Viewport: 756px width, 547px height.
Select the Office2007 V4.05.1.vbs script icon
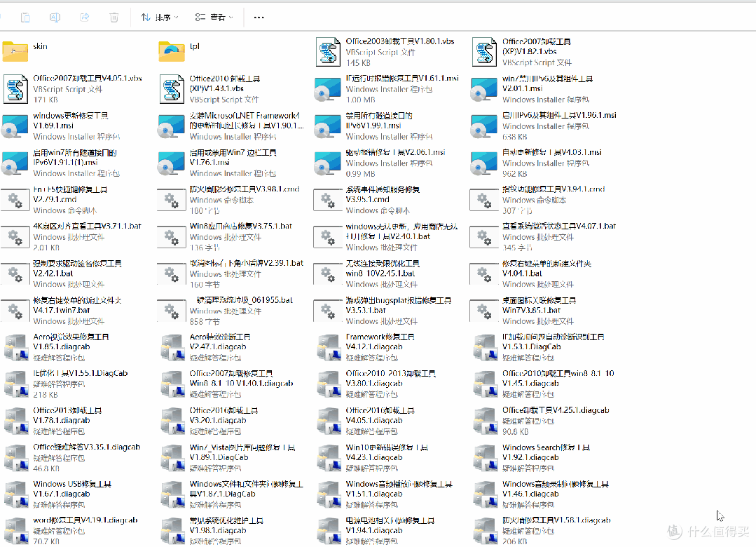pos(15,89)
